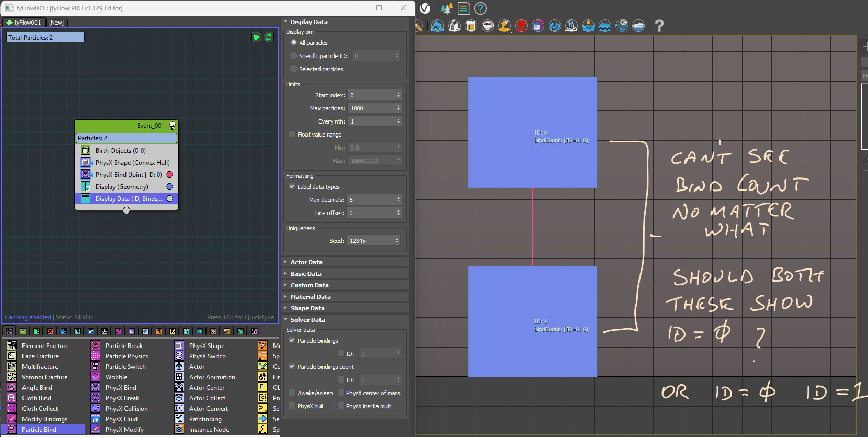Click the green refresh simulation button
Screen dimensions: 868x437
[269, 37]
